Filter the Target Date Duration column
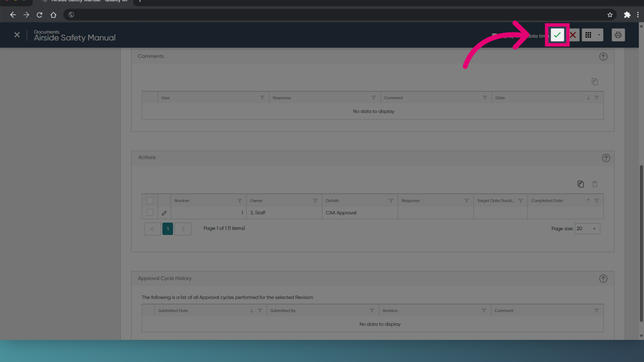 click(521, 200)
